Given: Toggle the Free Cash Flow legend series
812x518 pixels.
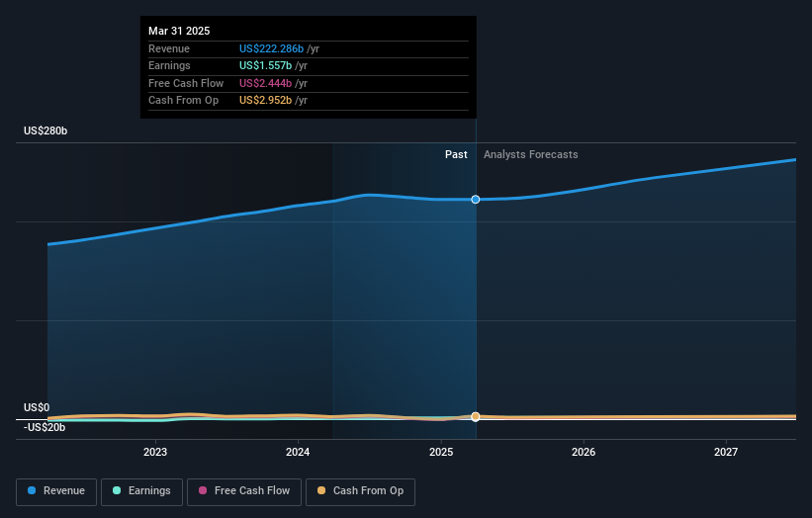Looking at the screenshot, I should click(244, 491).
